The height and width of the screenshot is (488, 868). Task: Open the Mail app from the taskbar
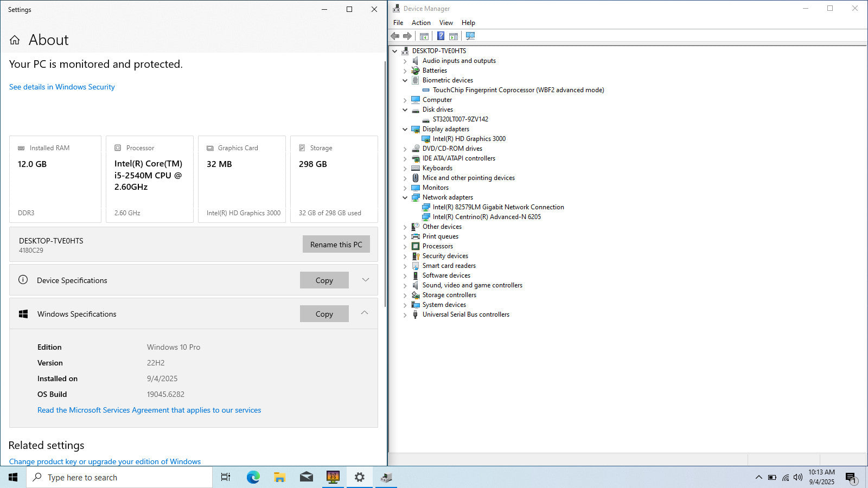pos(307,477)
